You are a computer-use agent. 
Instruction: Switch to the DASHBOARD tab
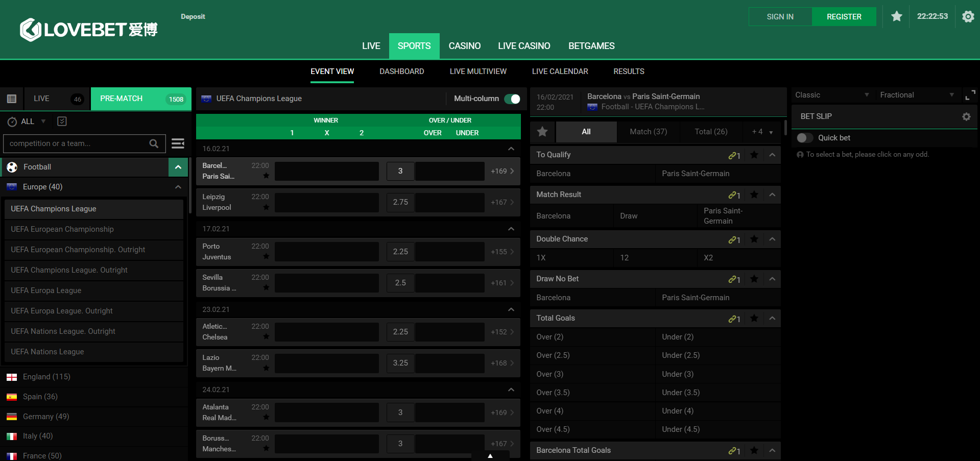point(402,71)
